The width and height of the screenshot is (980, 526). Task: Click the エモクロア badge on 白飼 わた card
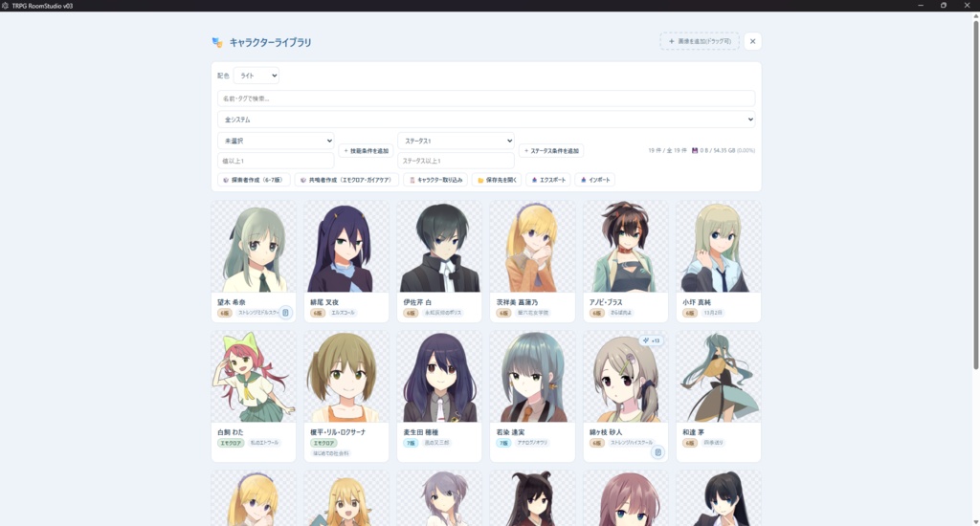231,443
